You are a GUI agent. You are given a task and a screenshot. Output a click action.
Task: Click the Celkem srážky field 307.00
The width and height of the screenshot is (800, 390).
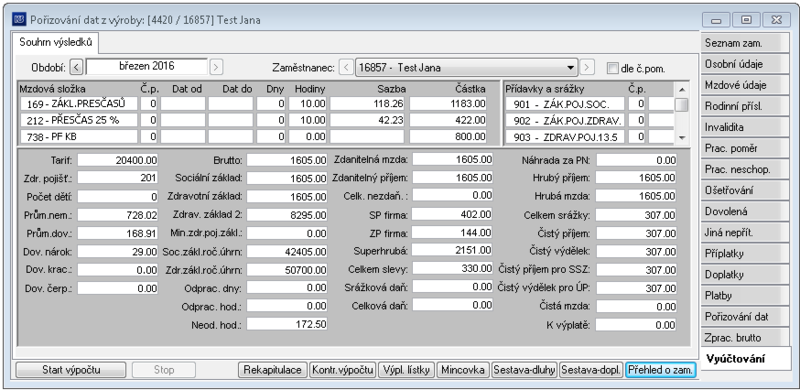click(636, 215)
